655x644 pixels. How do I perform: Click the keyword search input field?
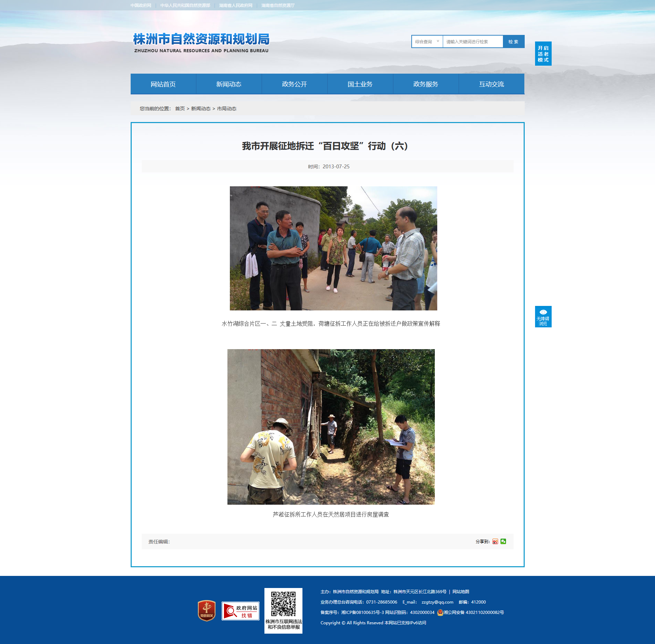pos(473,41)
